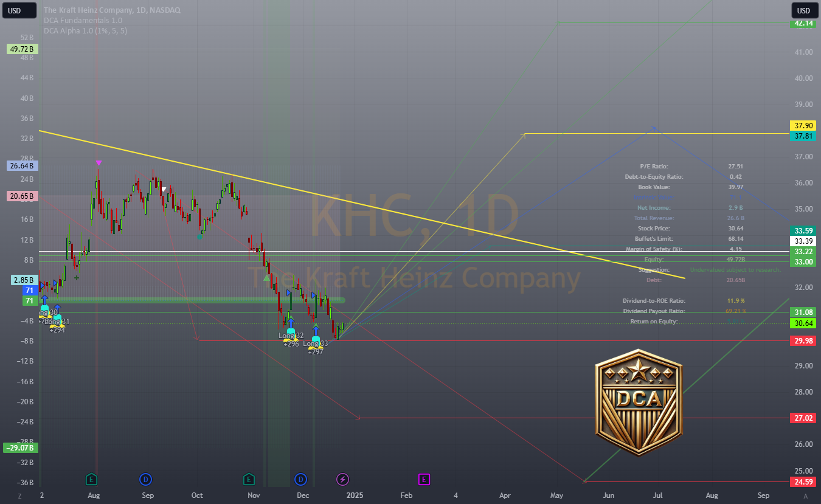Click the 33.59 price label
821x504 pixels.
(803, 230)
